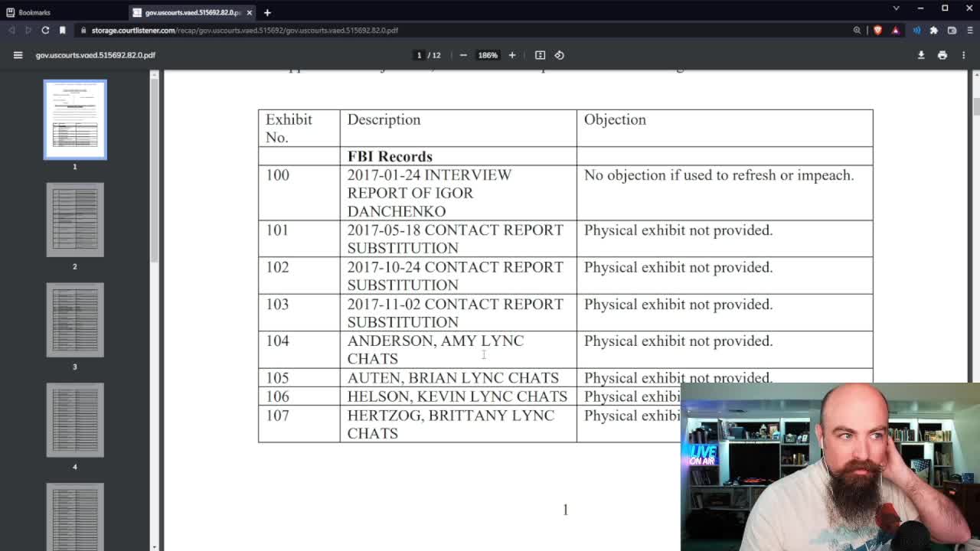
Task: Click the blue sound-wave extension icon
Action: tap(916, 31)
